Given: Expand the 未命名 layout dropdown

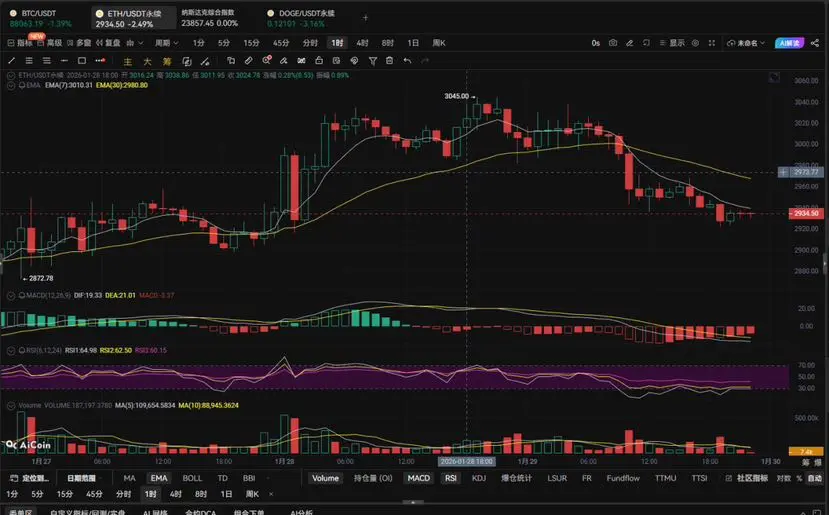Looking at the screenshot, I should pos(746,43).
